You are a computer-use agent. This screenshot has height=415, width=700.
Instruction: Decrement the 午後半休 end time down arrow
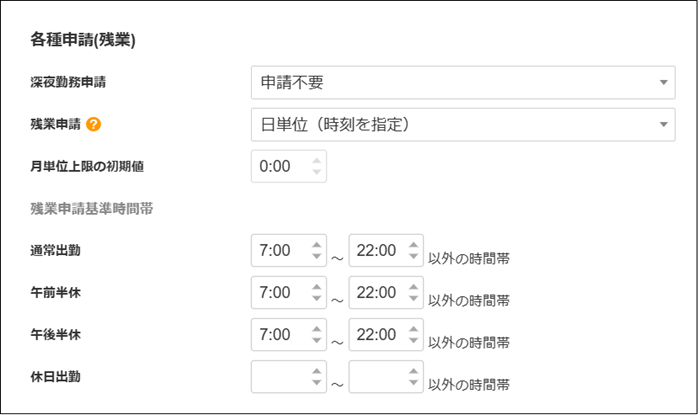[x=413, y=340]
